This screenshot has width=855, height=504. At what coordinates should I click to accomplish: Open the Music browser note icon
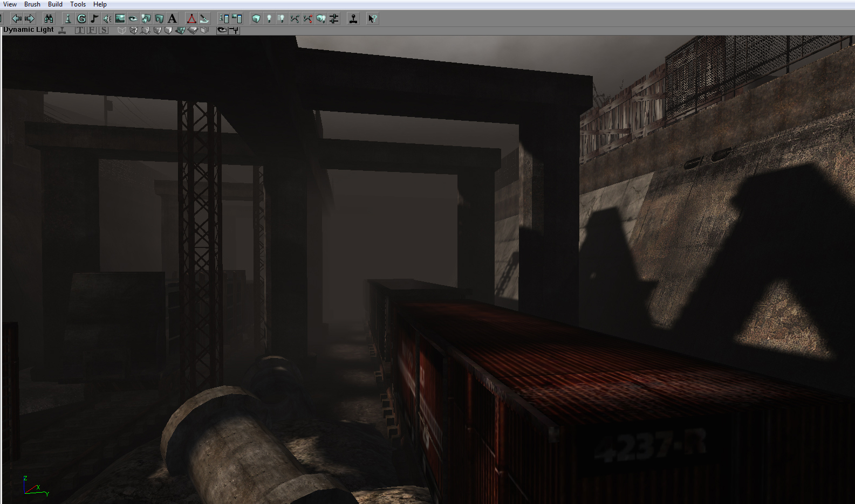click(94, 19)
